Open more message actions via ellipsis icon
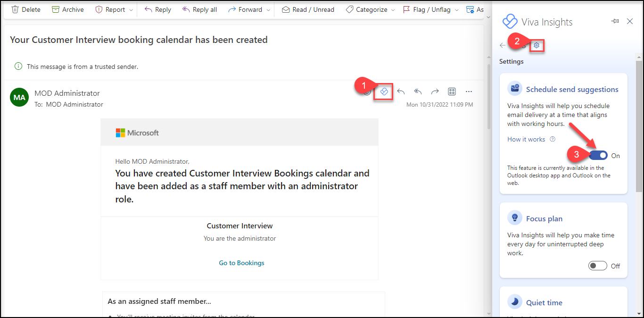This screenshot has height=318, width=644. [469, 92]
